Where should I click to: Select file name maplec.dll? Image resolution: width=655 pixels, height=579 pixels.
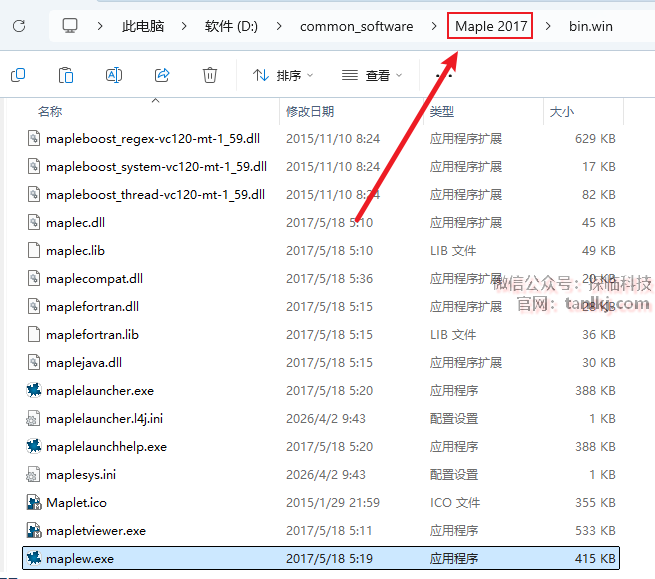75,223
